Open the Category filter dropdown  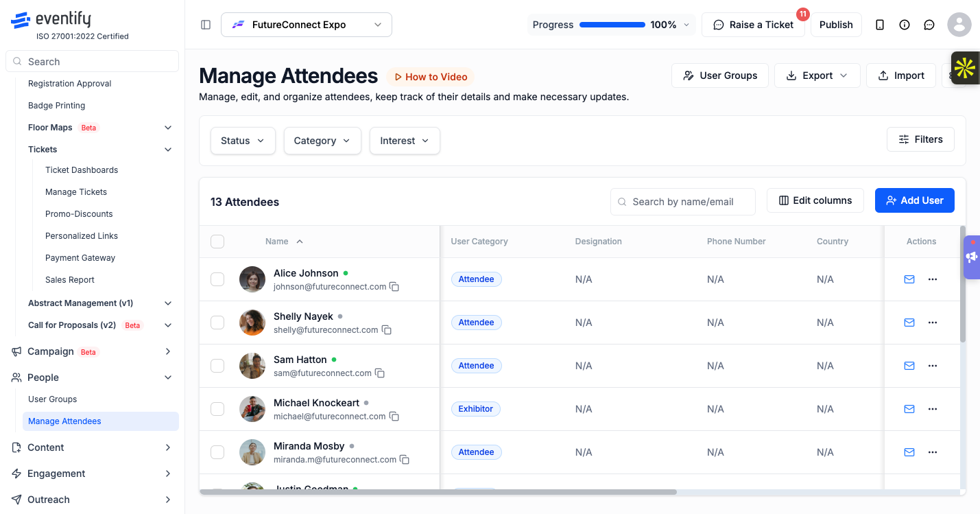click(322, 141)
